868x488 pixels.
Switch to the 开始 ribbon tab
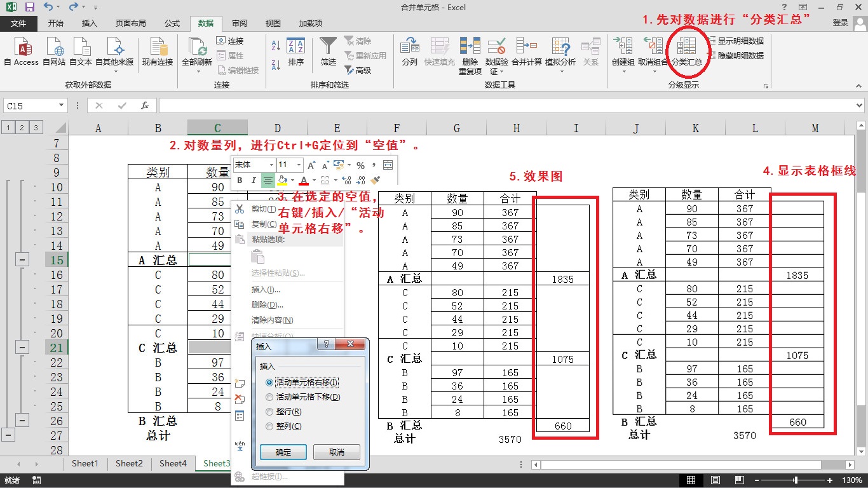(x=56, y=23)
